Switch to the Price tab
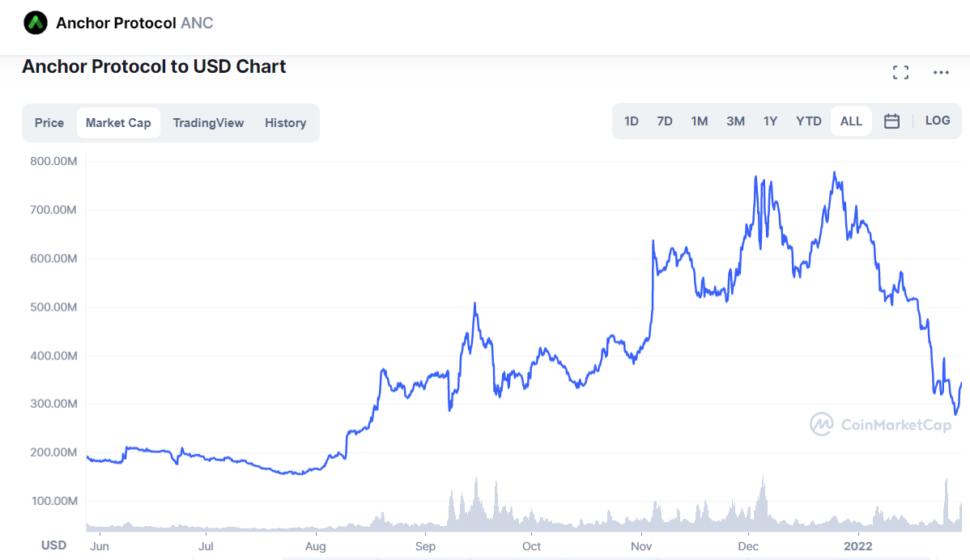The width and height of the screenshot is (970, 560). (x=49, y=123)
